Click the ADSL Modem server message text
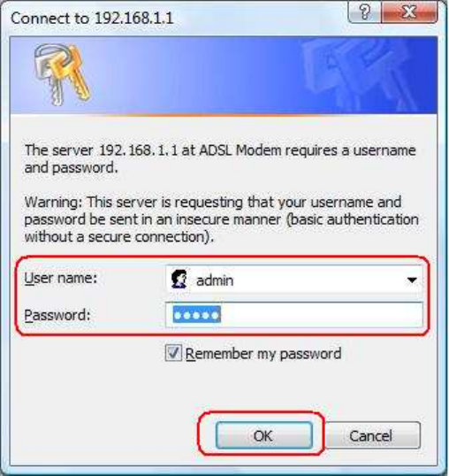 coord(220,158)
